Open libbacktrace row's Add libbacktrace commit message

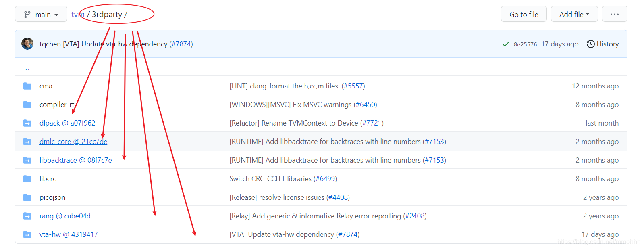[325, 160]
